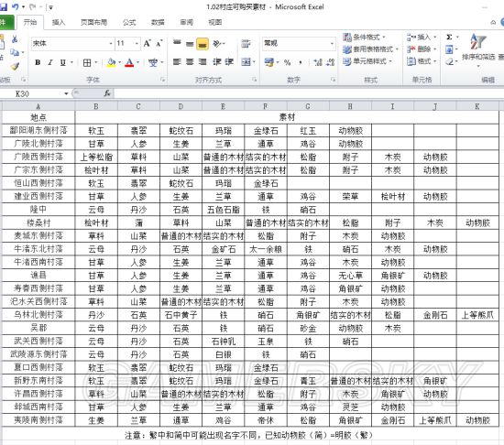The height and width of the screenshot is (445, 504).
Task: Open the 审阅 (Review) tab
Action: 186,22
